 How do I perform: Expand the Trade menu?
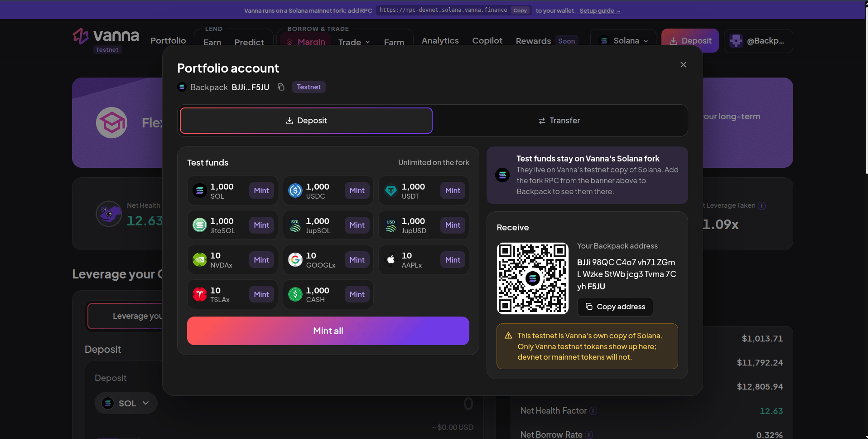pyautogui.click(x=354, y=42)
